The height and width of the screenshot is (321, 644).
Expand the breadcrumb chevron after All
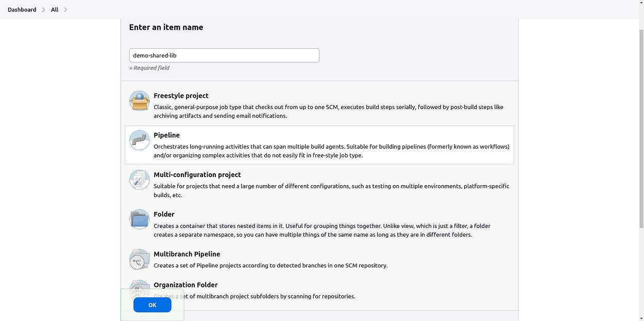click(65, 9)
